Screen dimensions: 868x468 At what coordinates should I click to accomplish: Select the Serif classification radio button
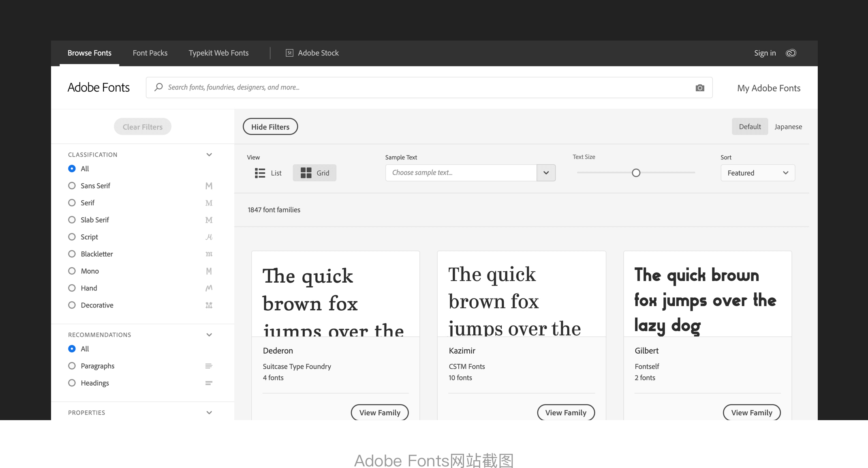click(72, 203)
